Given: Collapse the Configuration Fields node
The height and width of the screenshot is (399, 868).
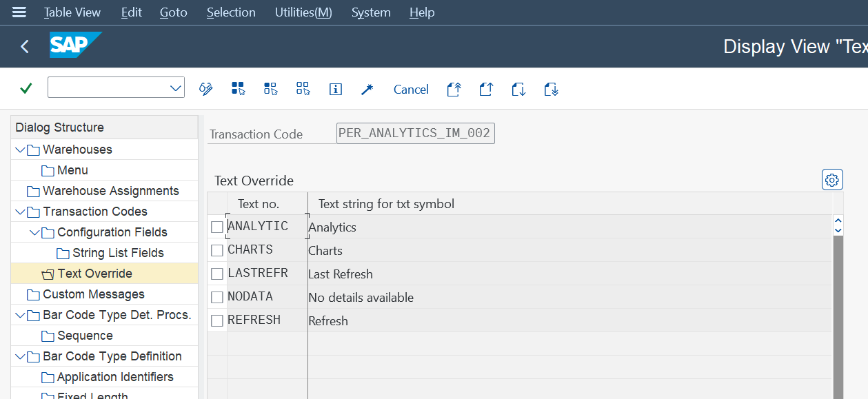Looking at the screenshot, I should [x=34, y=232].
